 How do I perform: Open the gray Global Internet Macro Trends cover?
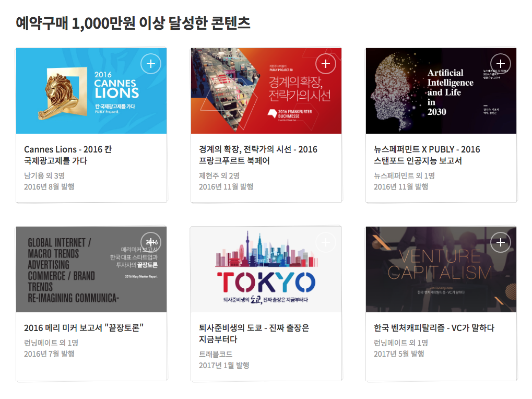pyautogui.click(x=91, y=269)
